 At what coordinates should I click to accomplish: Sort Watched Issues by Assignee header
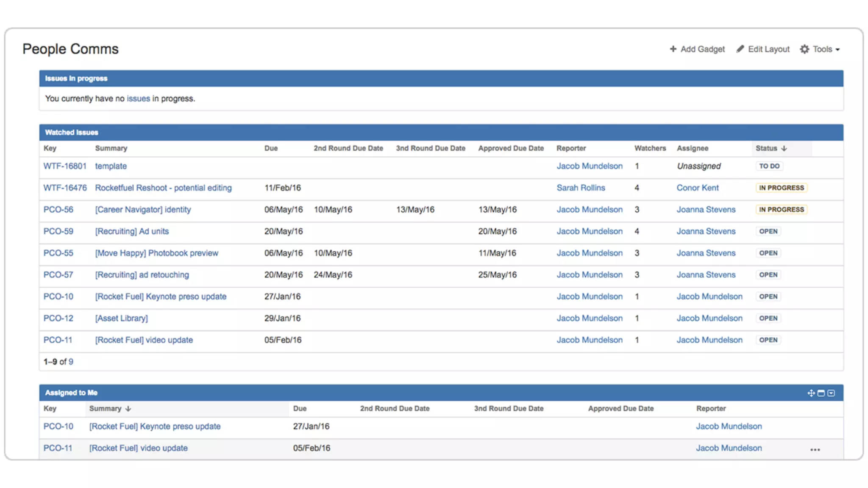click(x=692, y=148)
